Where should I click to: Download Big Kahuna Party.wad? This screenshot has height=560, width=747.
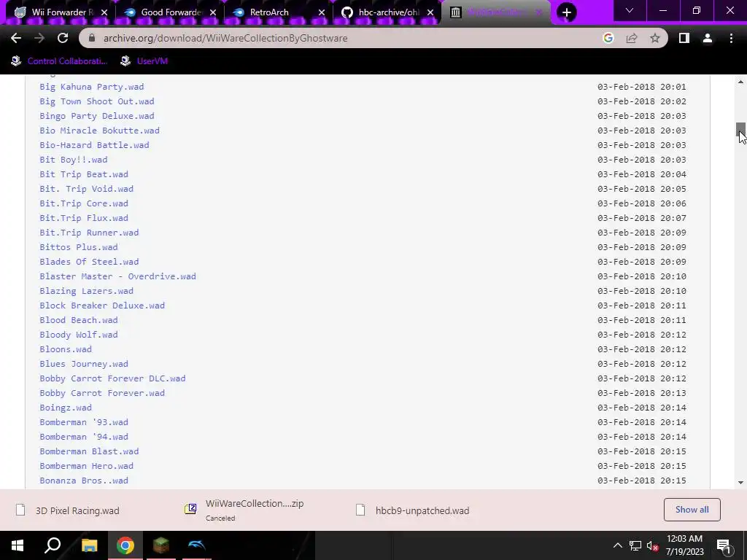(x=91, y=87)
